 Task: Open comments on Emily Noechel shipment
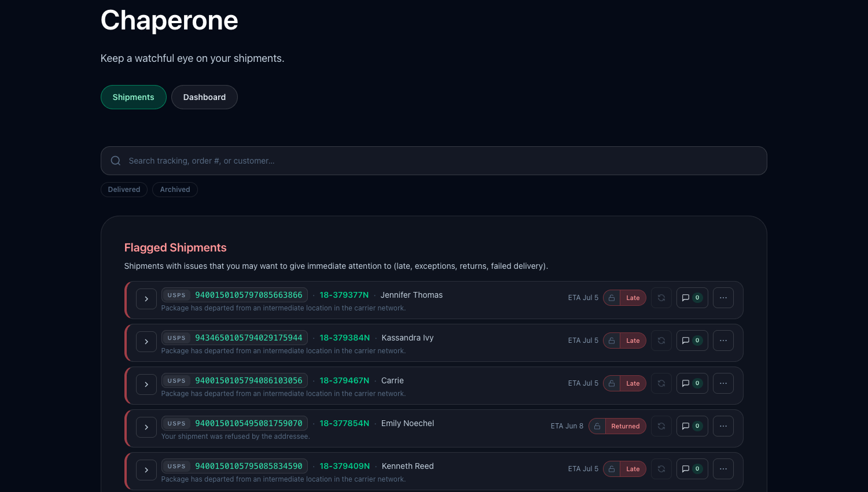[x=692, y=426]
